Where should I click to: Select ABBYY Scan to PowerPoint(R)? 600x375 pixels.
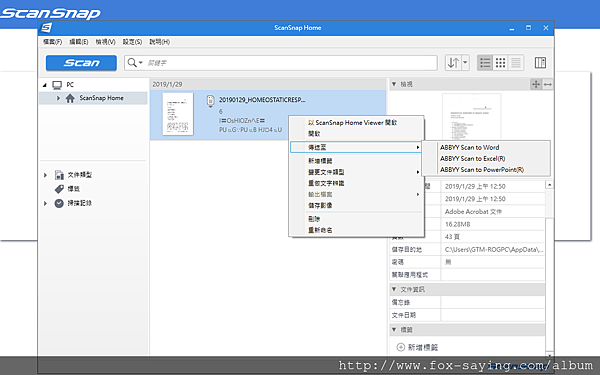tap(482, 170)
